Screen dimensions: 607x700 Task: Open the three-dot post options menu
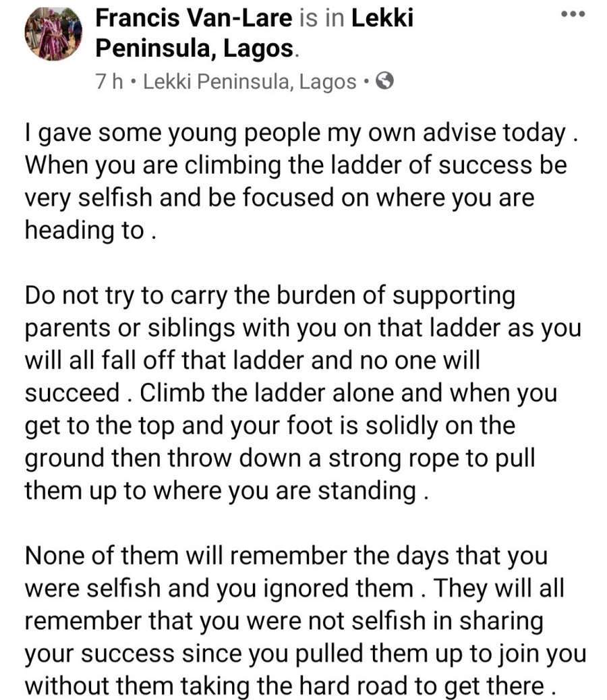point(573,14)
